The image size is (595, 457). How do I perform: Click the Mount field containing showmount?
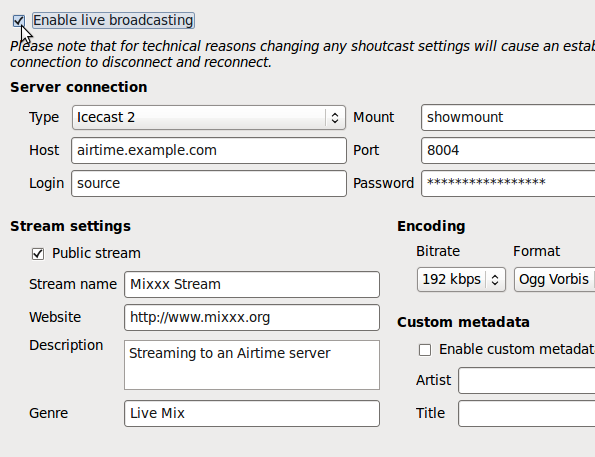click(508, 118)
